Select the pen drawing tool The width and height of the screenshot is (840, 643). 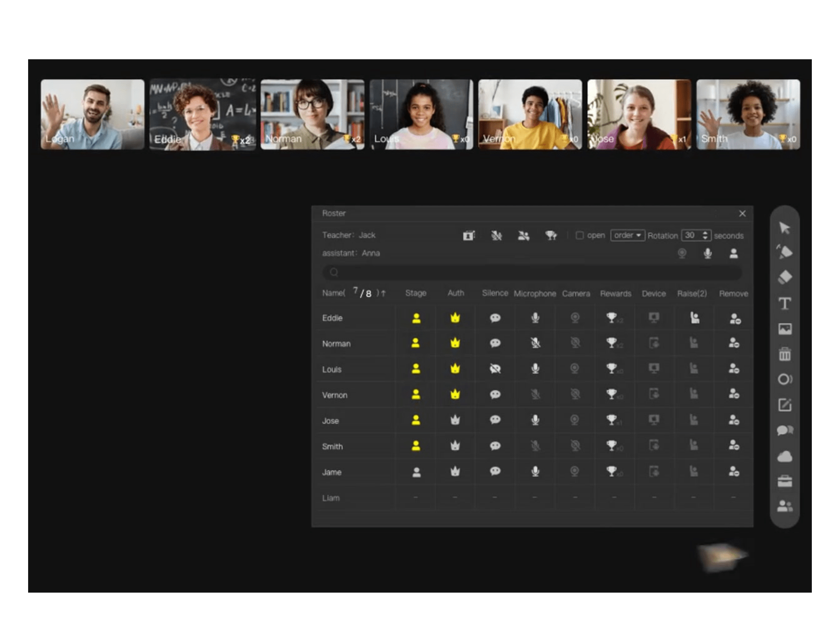pos(785,251)
